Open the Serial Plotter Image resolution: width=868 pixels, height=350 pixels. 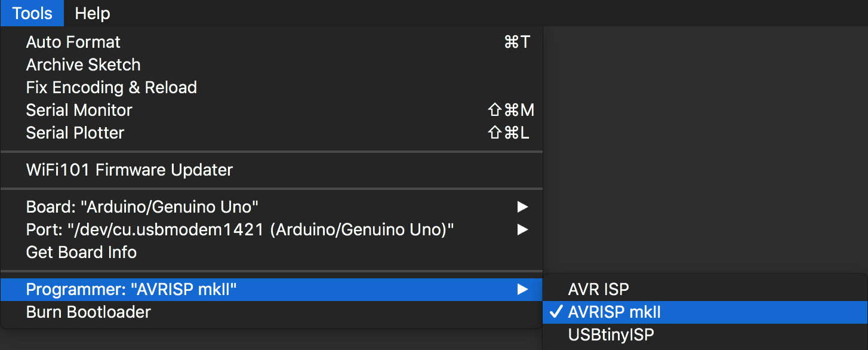75,133
